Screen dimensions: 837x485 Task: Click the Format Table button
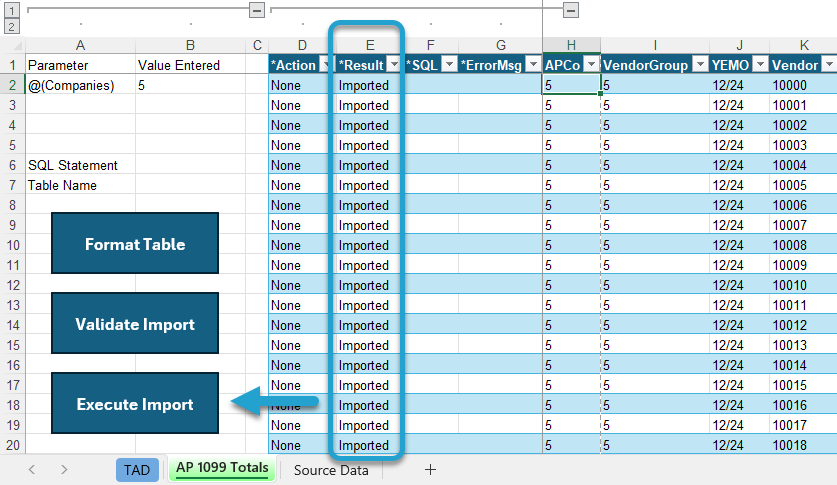pyautogui.click(x=135, y=243)
